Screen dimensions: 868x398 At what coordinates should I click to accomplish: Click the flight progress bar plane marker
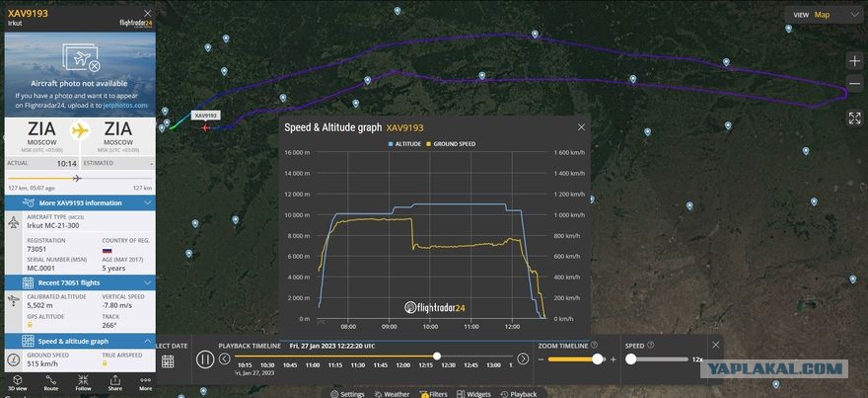tap(77, 178)
